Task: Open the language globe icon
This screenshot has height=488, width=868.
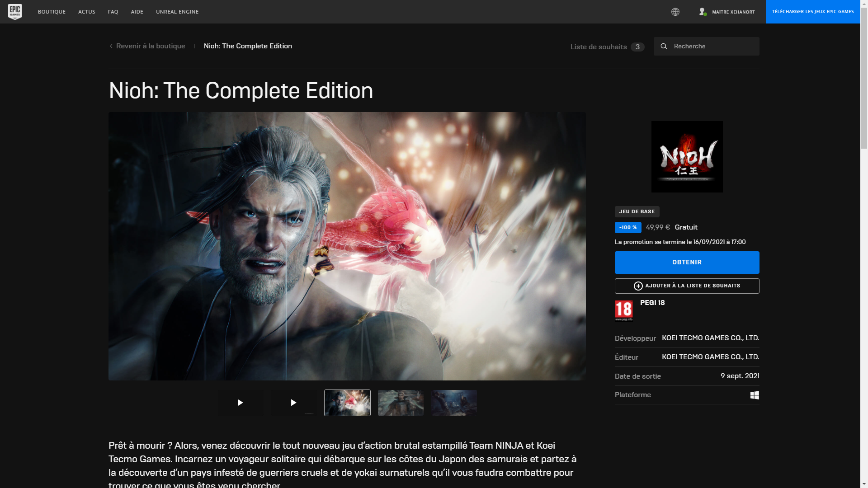Action: pyautogui.click(x=675, y=12)
